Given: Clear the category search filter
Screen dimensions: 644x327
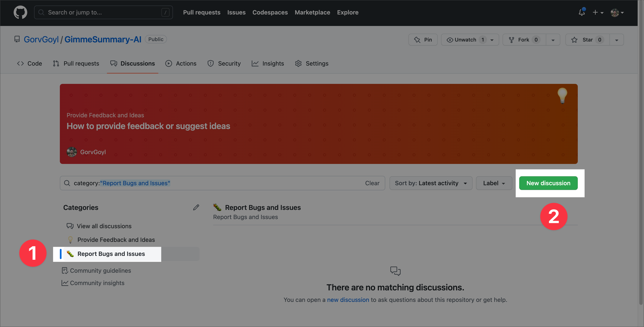Looking at the screenshot, I should point(372,183).
